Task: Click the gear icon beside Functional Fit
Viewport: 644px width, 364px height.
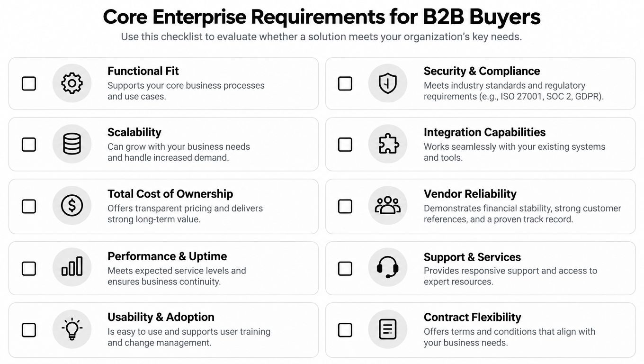Action: 72,83
